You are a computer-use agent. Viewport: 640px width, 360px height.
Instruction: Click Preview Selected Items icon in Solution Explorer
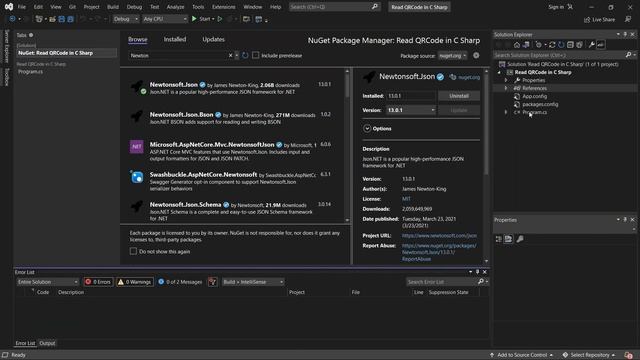pyautogui.click(x=600, y=44)
